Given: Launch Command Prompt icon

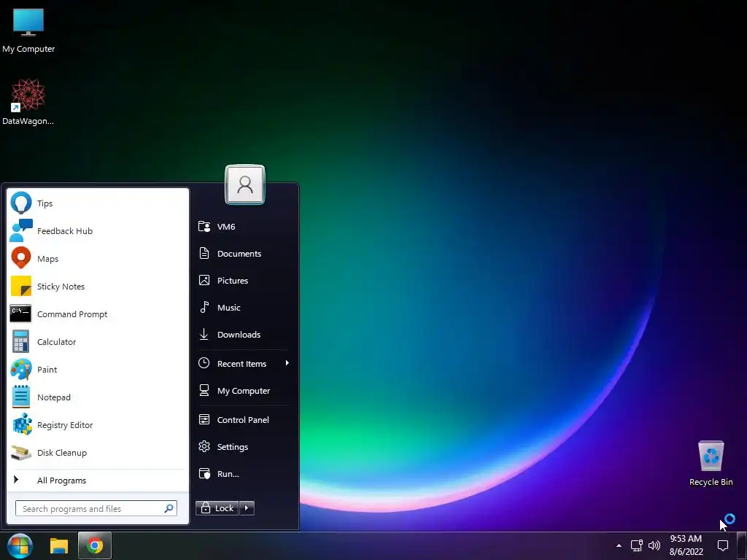Looking at the screenshot, I should click(20, 314).
